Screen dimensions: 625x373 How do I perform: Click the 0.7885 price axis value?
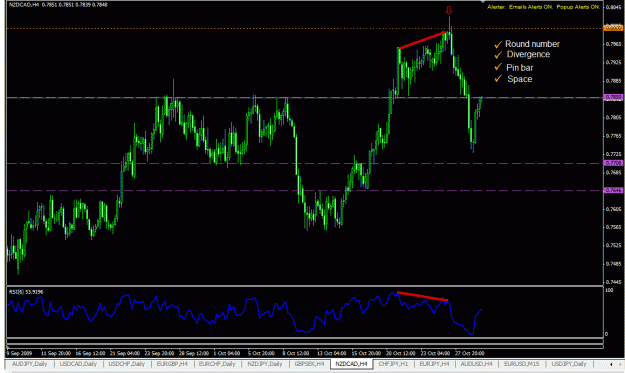pyautogui.click(x=613, y=80)
